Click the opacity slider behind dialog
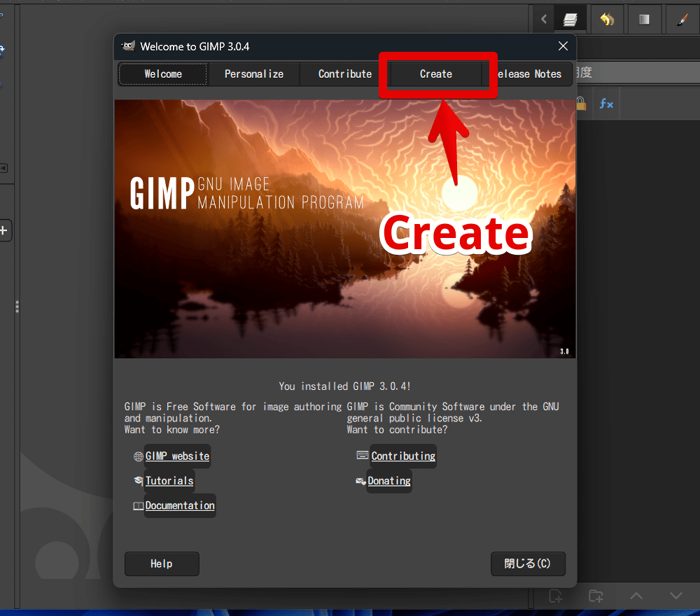This screenshot has width=700, height=616. [638, 72]
